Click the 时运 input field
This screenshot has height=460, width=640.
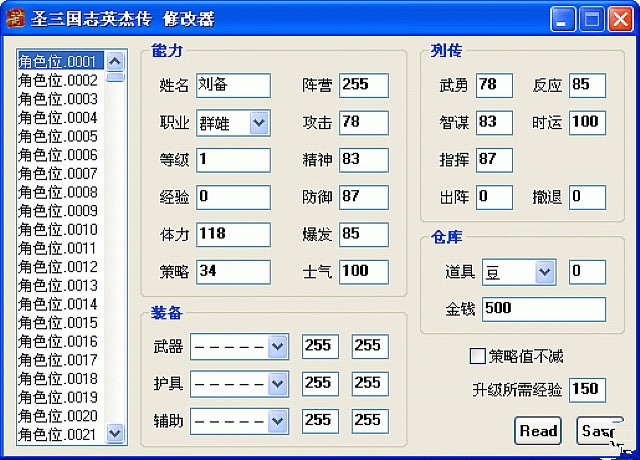(x=587, y=122)
